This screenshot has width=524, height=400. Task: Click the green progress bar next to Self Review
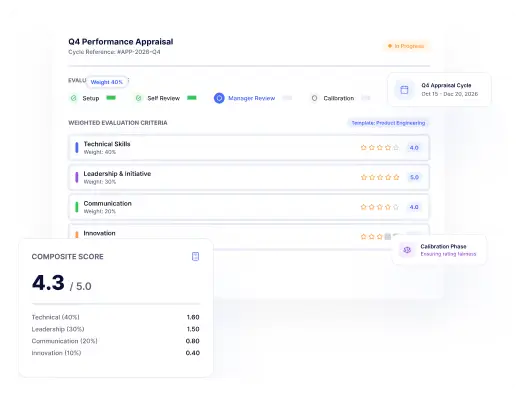tap(192, 98)
